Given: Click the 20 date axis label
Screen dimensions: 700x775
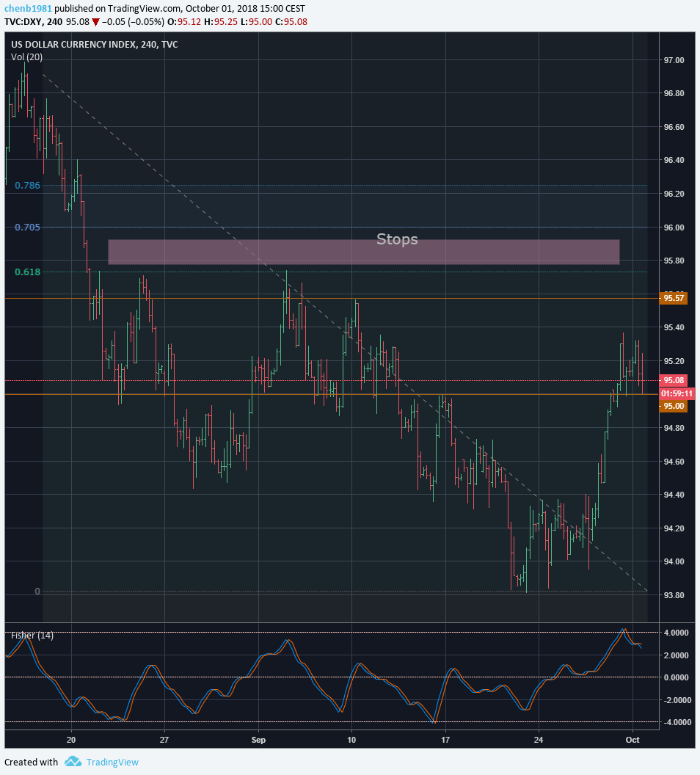Looking at the screenshot, I should pos(71,740).
